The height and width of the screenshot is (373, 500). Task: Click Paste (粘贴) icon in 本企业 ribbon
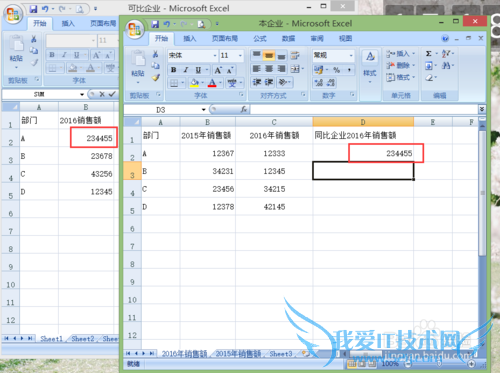[x=138, y=59]
